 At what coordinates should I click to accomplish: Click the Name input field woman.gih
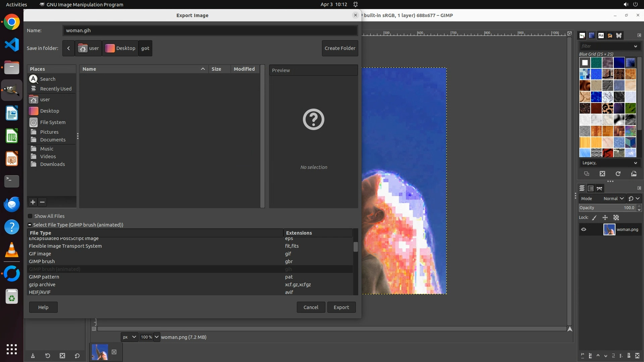[210, 31]
